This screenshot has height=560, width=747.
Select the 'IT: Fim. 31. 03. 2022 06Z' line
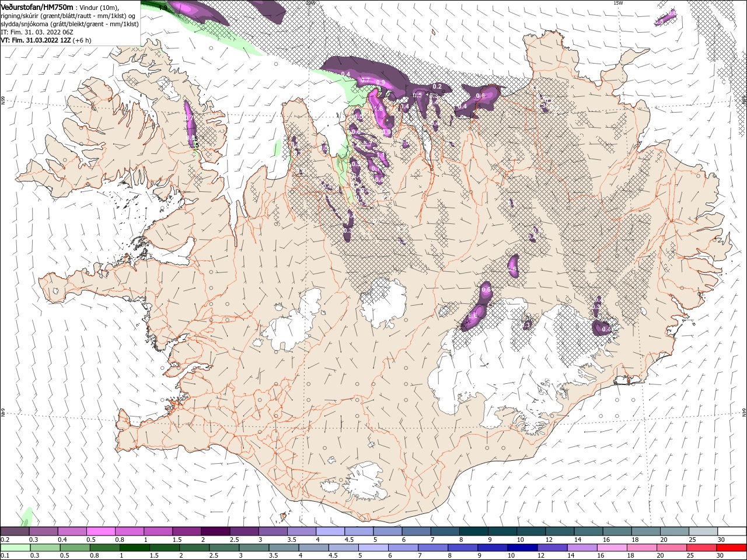pyautogui.click(x=36, y=32)
